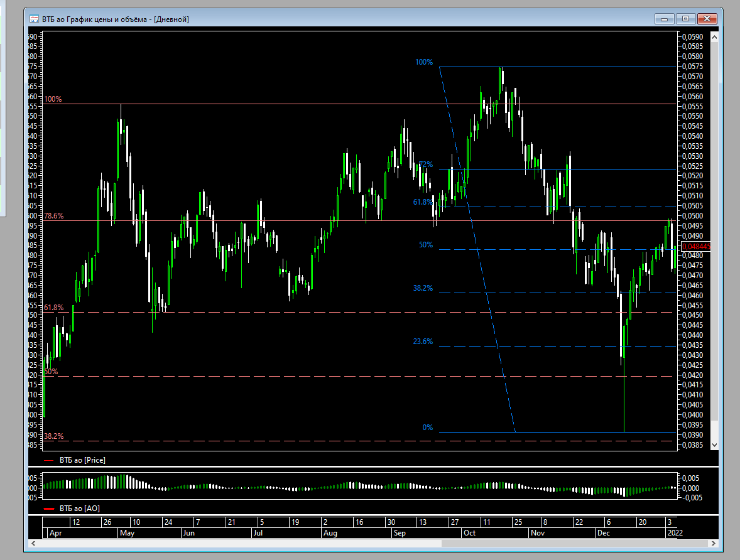Click the red legend marker for ВТБ ао [Price]
This screenshot has height=560, width=740.
[48, 460]
